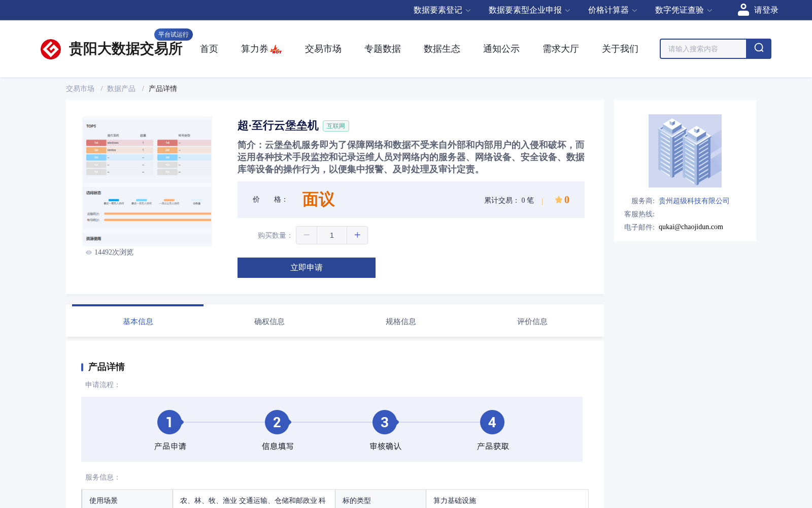812x508 pixels.
Task: Decrease purchase quantity with minus button
Action: coord(307,235)
